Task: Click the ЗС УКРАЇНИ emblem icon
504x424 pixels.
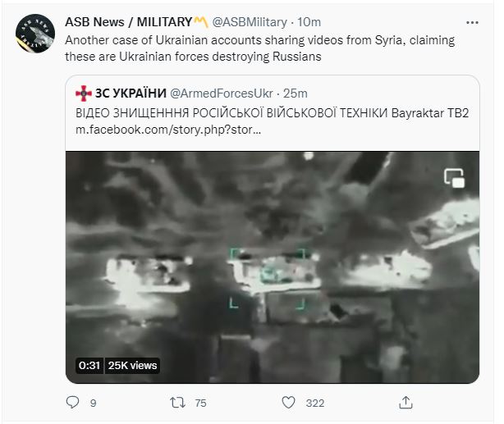Action: click(x=85, y=94)
